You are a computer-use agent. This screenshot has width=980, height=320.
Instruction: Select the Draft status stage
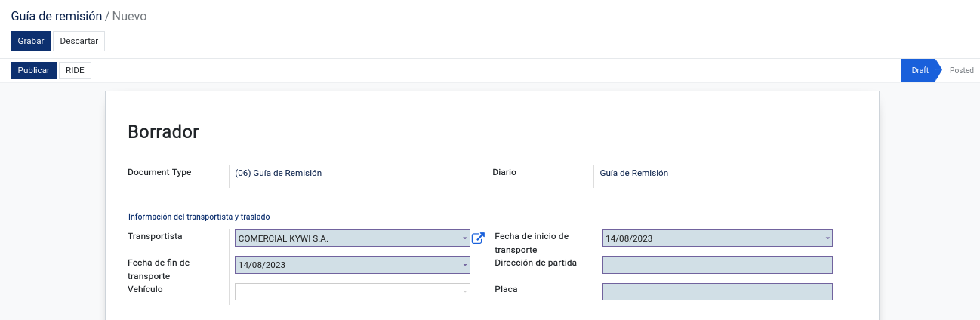coord(920,70)
